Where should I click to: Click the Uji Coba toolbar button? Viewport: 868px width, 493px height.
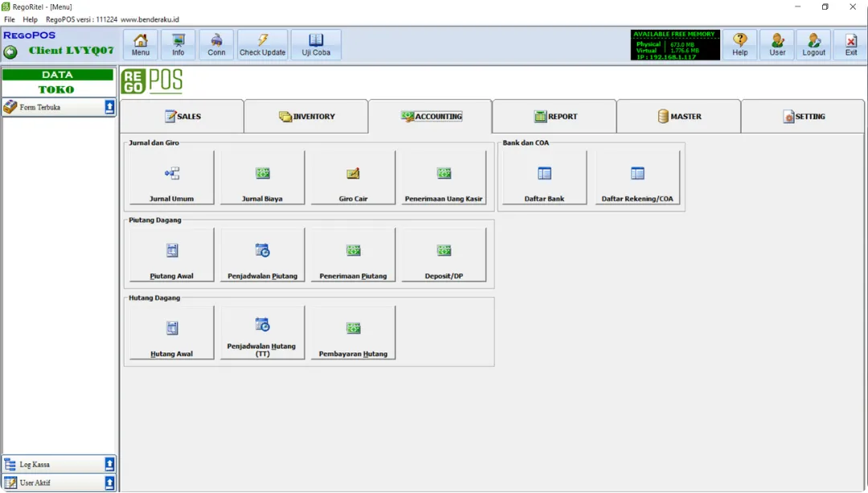(316, 45)
